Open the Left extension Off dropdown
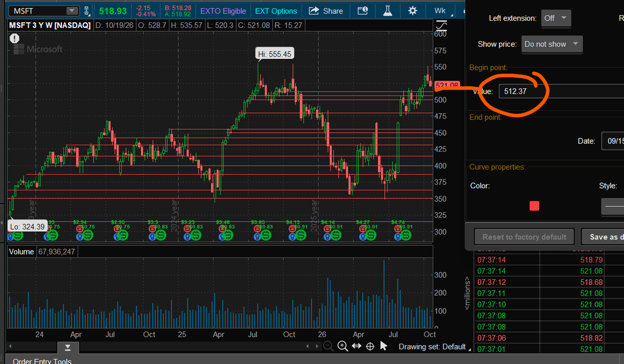624x364 pixels. tap(556, 18)
